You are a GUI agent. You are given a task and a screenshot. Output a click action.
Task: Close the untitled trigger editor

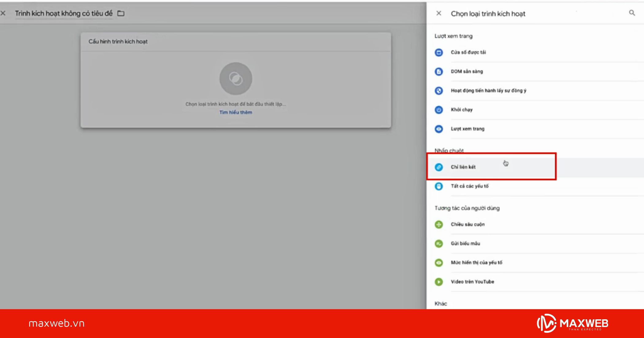coord(3,13)
